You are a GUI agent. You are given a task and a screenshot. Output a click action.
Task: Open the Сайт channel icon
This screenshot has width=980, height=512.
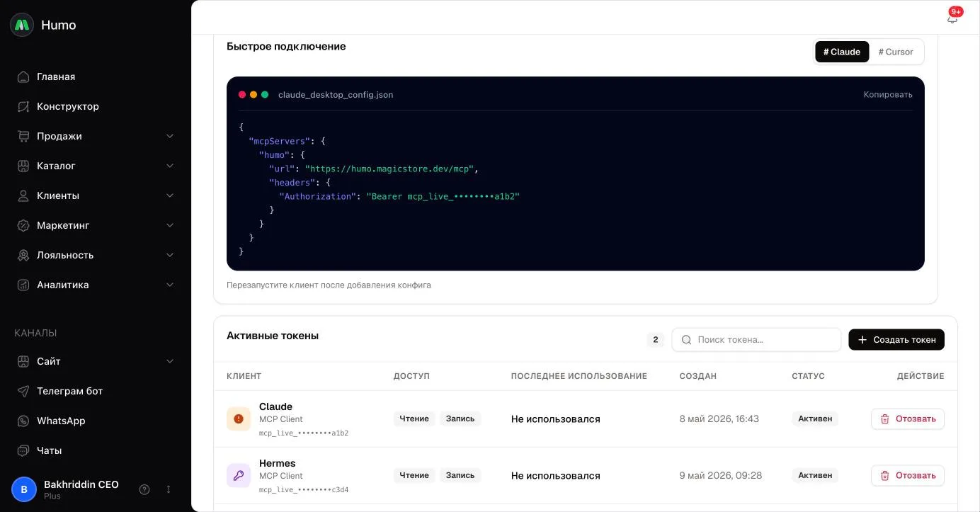pyautogui.click(x=23, y=361)
